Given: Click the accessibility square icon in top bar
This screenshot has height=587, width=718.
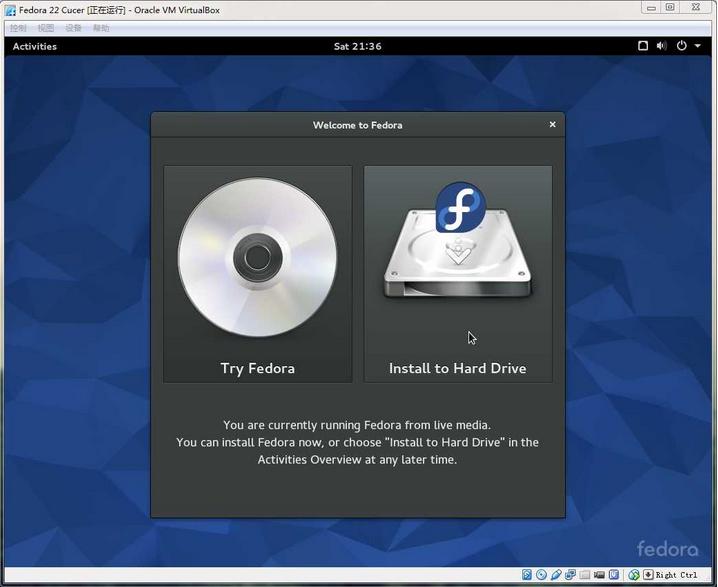Looking at the screenshot, I should coord(643,46).
